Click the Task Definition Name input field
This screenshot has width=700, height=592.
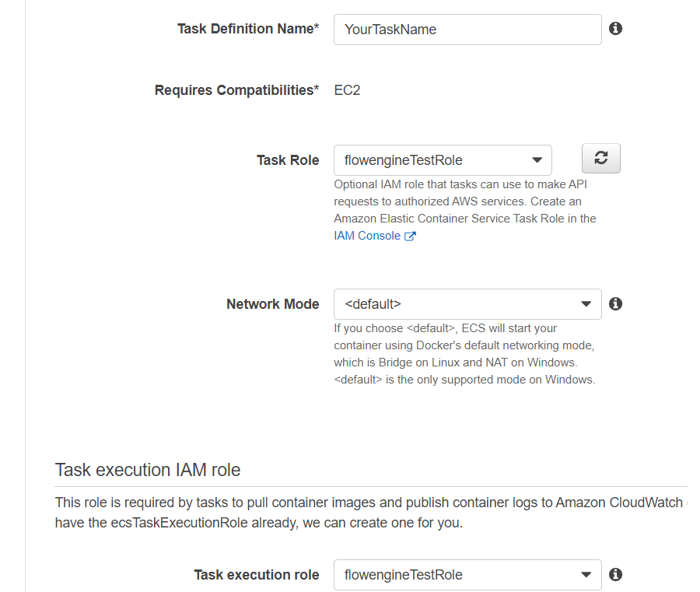coord(467,30)
